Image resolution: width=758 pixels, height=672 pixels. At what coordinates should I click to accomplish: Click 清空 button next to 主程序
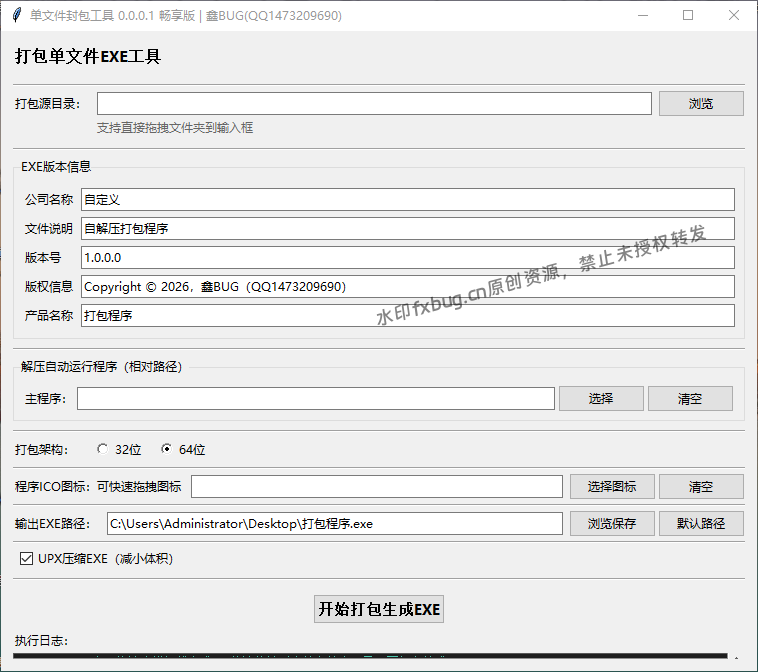click(x=690, y=398)
